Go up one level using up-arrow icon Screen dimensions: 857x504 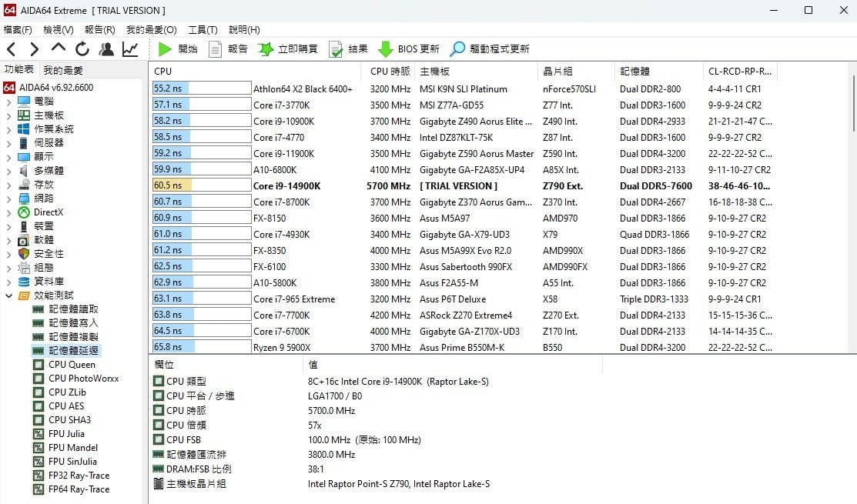(58, 48)
